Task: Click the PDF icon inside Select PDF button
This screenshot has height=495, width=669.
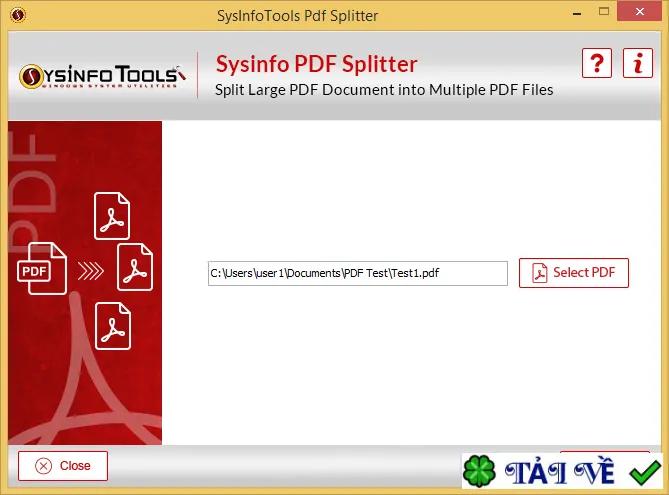Action: pos(540,273)
